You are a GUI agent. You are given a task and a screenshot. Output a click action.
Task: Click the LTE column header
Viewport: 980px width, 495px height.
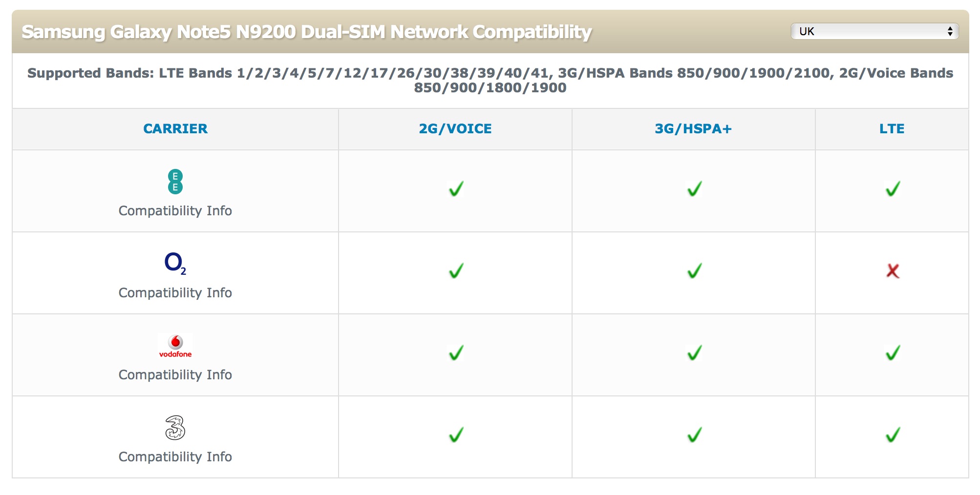(892, 129)
